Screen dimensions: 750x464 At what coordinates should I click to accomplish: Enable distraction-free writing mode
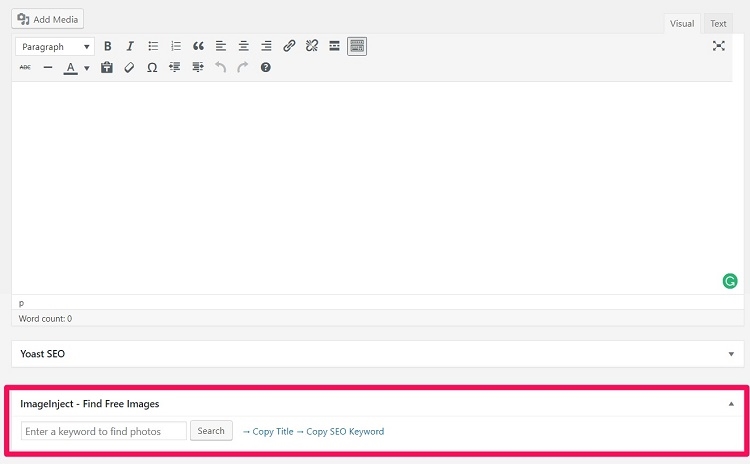(718, 46)
